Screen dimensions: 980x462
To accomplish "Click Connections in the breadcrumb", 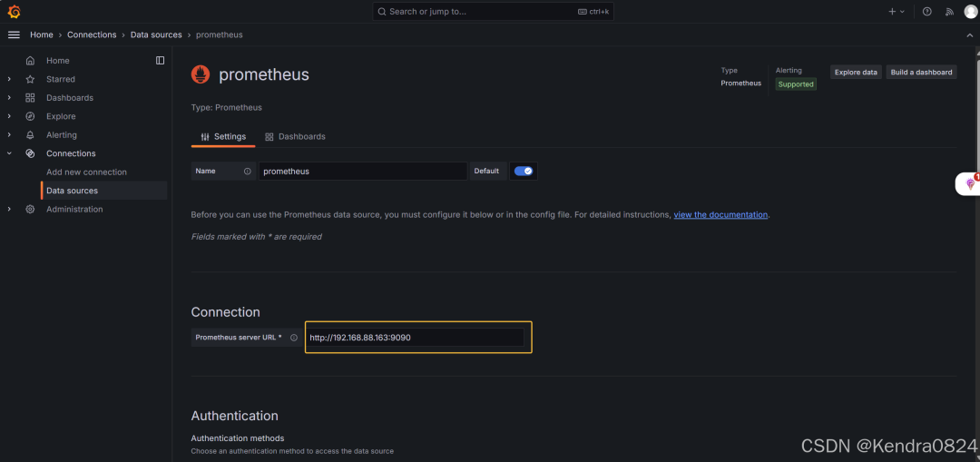I will pyautogui.click(x=92, y=35).
